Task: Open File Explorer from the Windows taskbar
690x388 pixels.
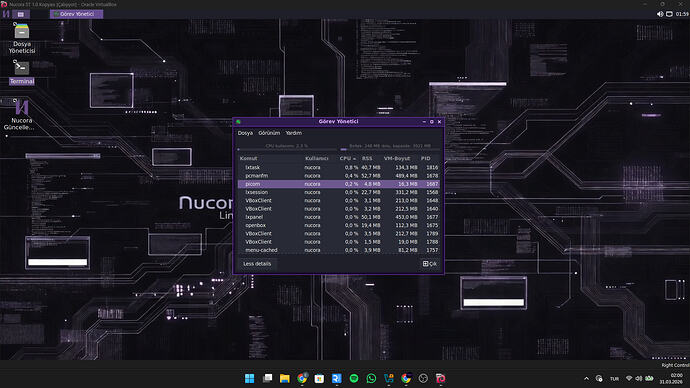Action: (x=284, y=378)
